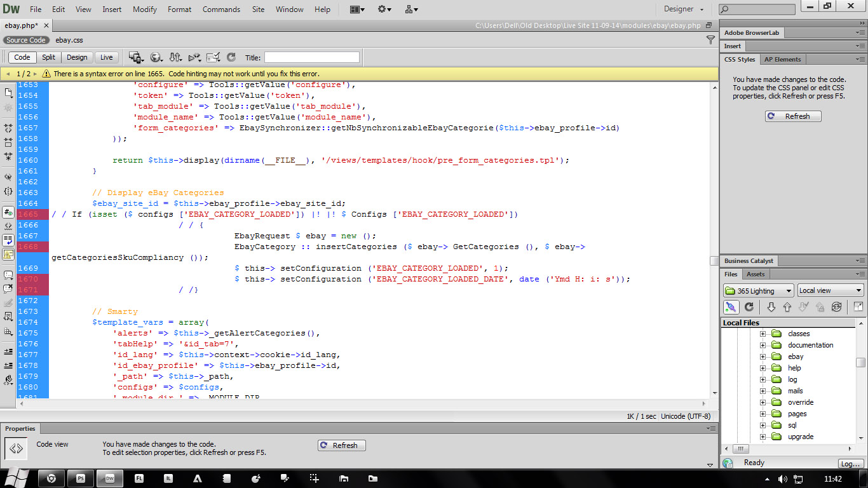Click Refresh button in CSS Styles panel
Image resolution: width=868 pixels, height=488 pixels.
792,116
